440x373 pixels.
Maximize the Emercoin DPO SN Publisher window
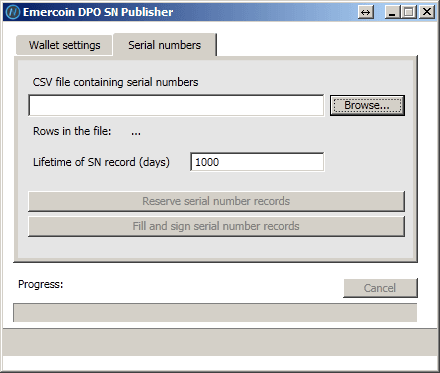(409, 12)
